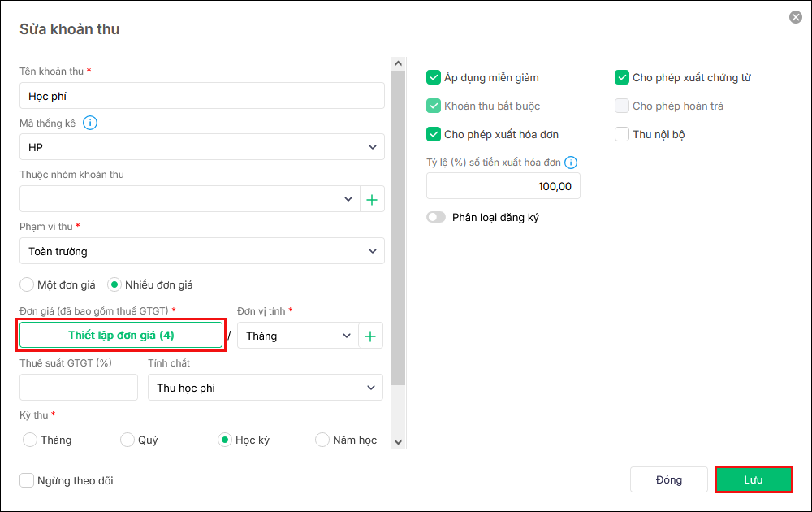The width and height of the screenshot is (812, 512).
Task: Click Thiết lập đơn giá (4) button
Action: [121, 335]
